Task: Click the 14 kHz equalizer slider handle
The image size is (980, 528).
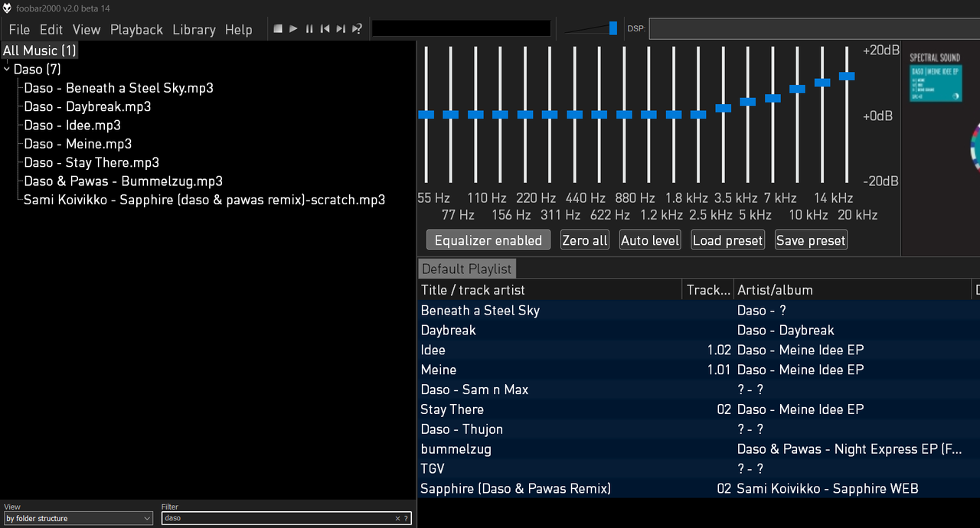Action: (822, 82)
